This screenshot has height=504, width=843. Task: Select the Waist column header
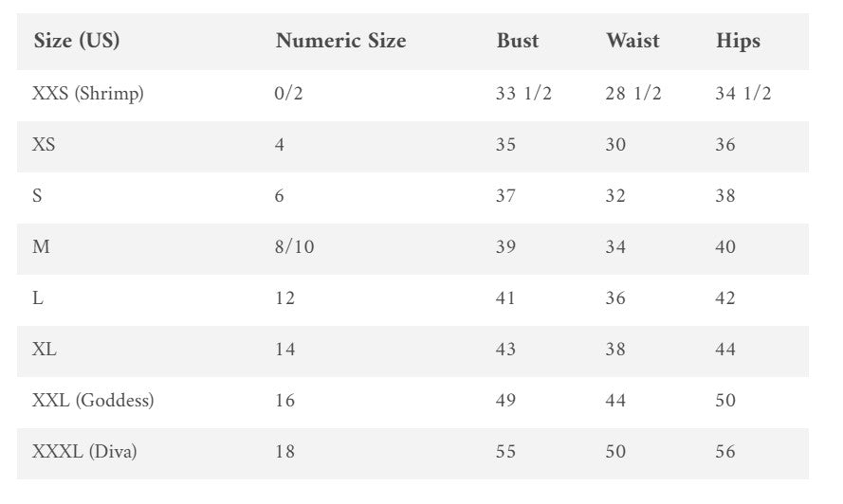pos(634,41)
